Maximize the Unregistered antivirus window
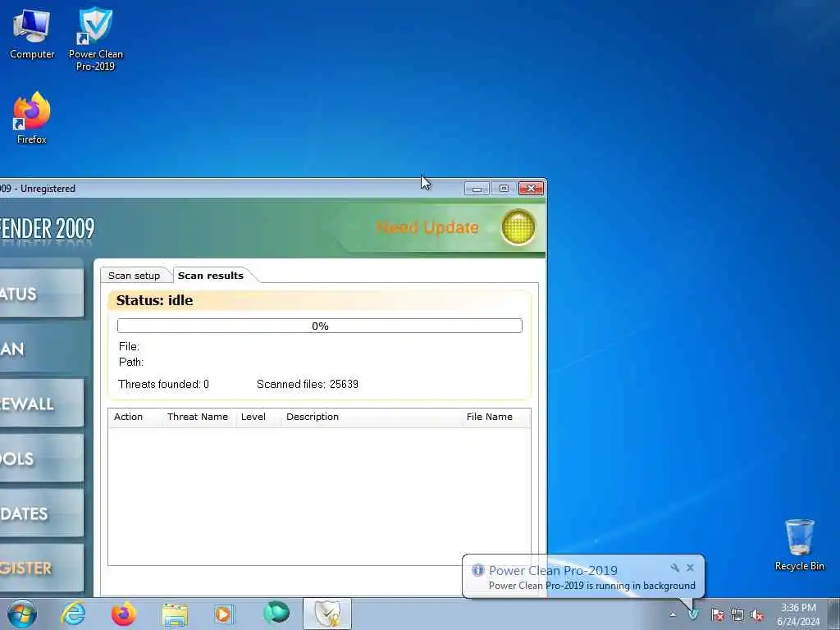 pyautogui.click(x=504, y=188)
